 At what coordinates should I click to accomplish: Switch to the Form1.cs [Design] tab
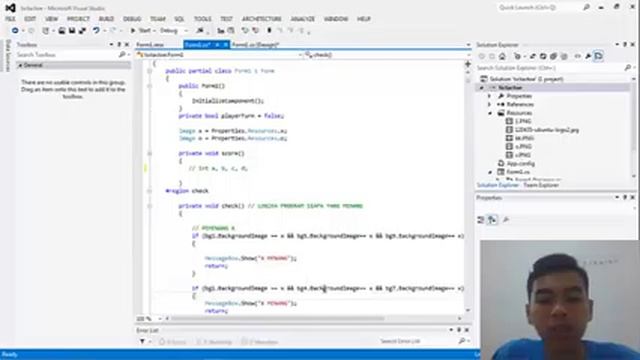pyautogui.click(x=256, y=44)
